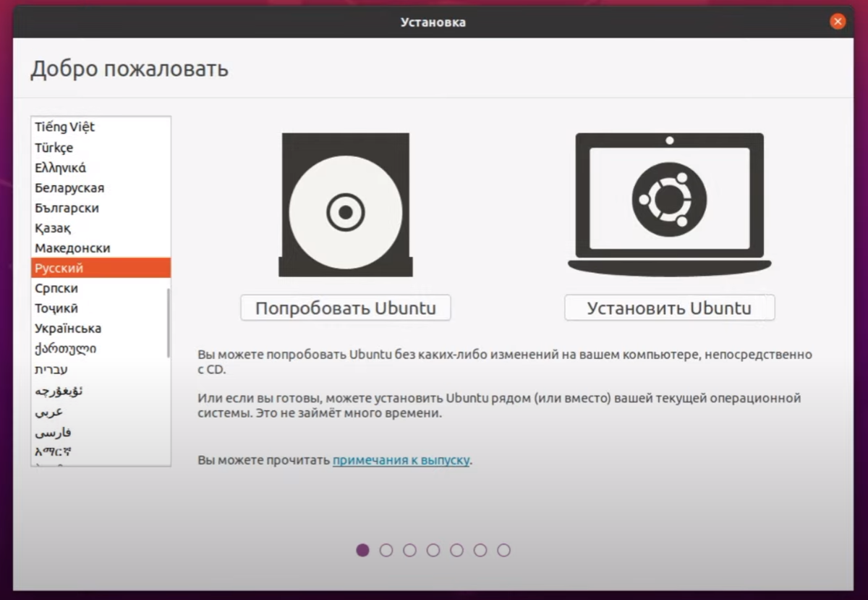
Task: Select Tiếng Việt in the language list
Action: [x=101, y=127]
